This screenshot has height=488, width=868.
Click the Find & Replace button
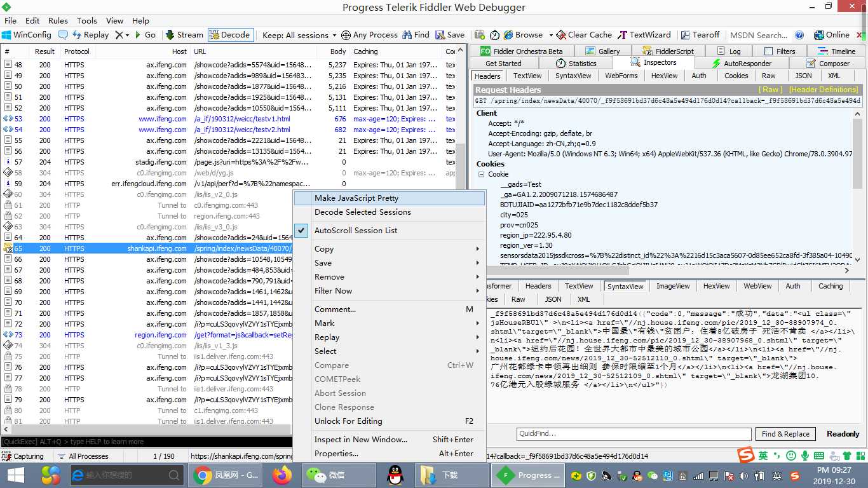[x=785, y=434]
